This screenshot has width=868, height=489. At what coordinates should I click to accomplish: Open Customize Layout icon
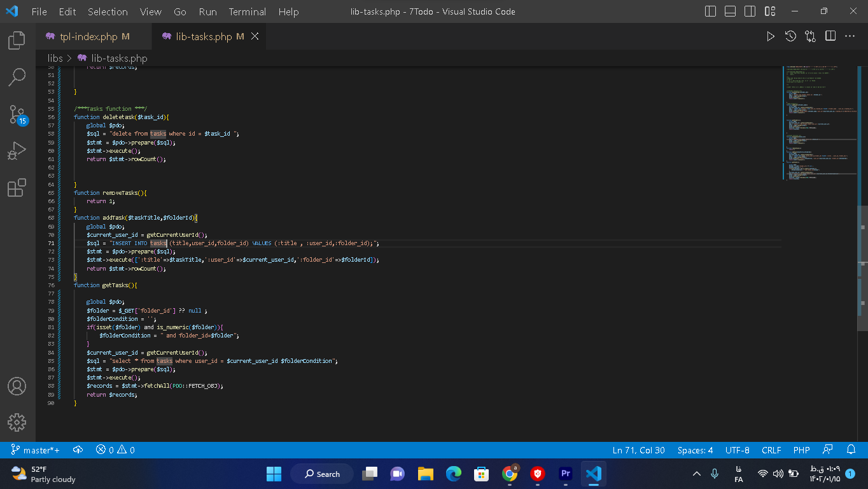click(770, 11)
